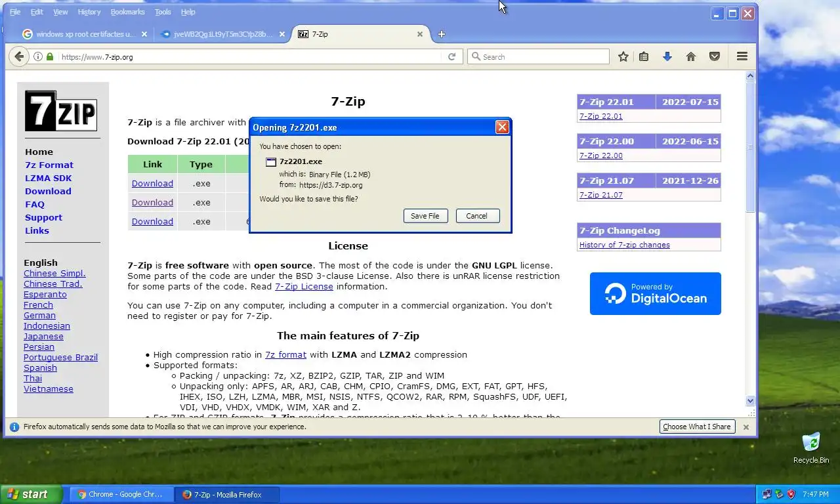Click the Windows Start button
The image size is (840, 504).
(x=31, y=494)
